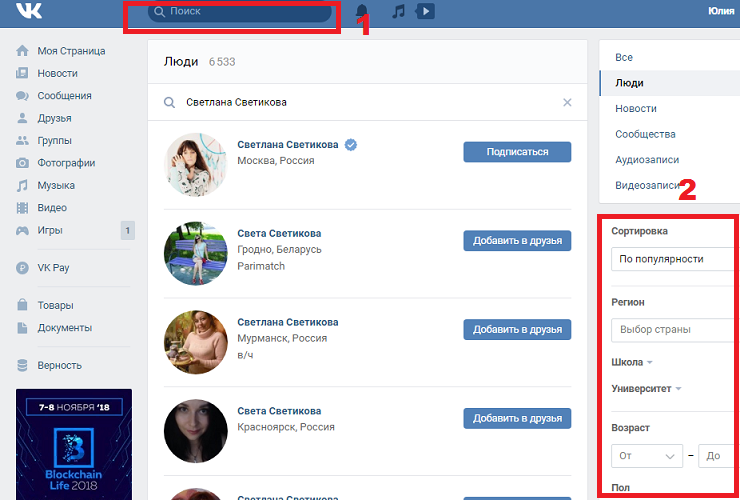Click the video play icon in header
Viewport: 740px width, 500px height.
point(425,12)
